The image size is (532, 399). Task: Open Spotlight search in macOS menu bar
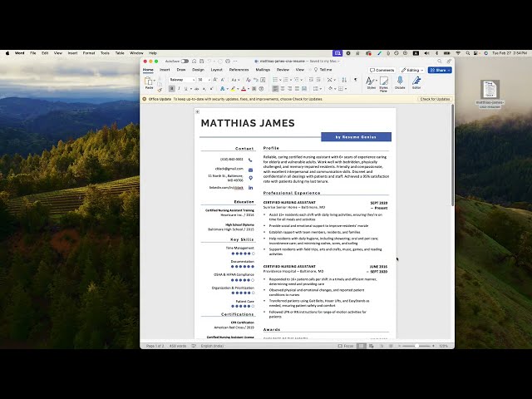467,53
